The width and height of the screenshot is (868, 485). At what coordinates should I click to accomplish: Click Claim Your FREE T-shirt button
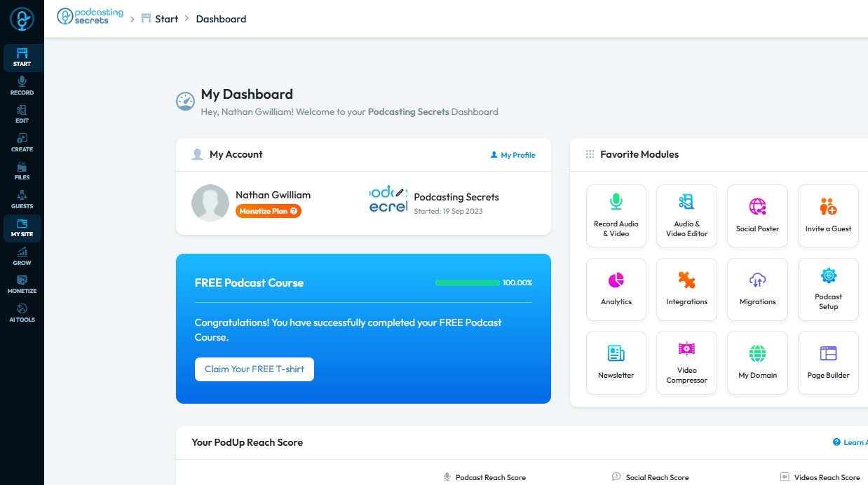254,369
